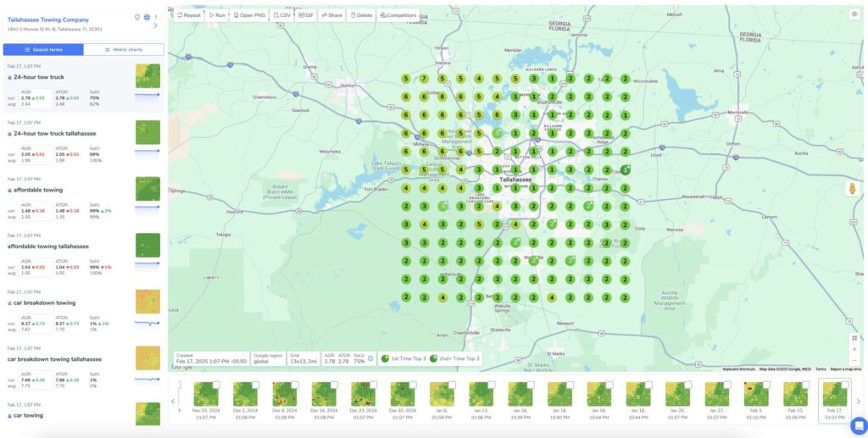
Task: Click the Google logo on the map
Action: [181, 367]
